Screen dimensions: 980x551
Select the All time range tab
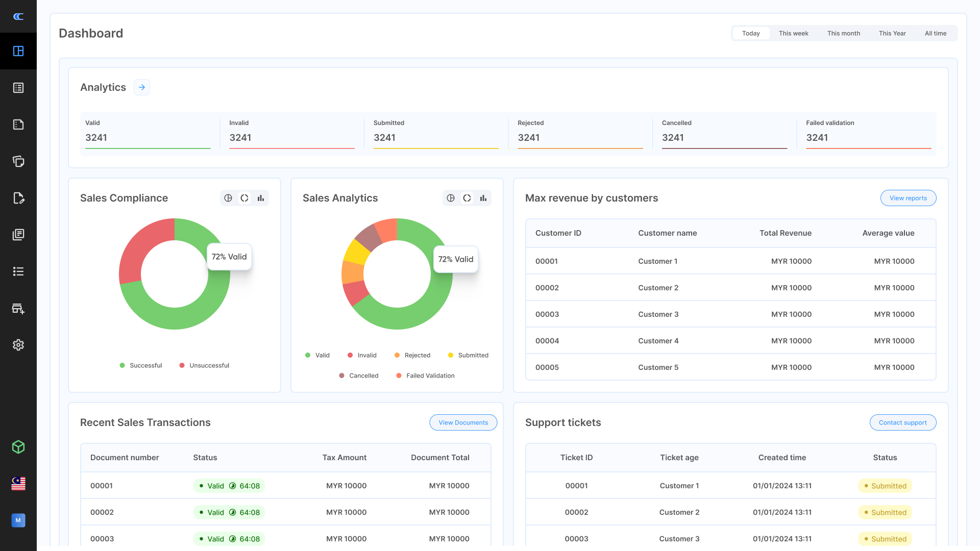click(x=935, y=33)
